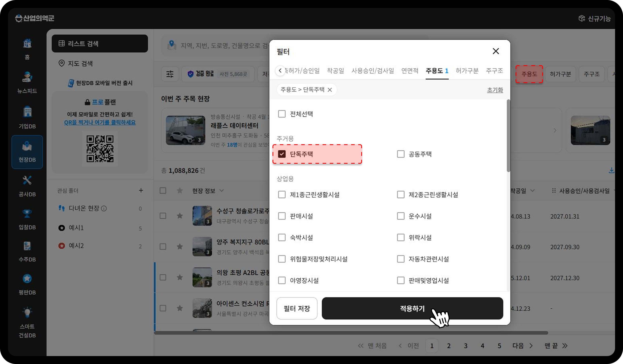Open 지도 검색

[x=76, y=63]
